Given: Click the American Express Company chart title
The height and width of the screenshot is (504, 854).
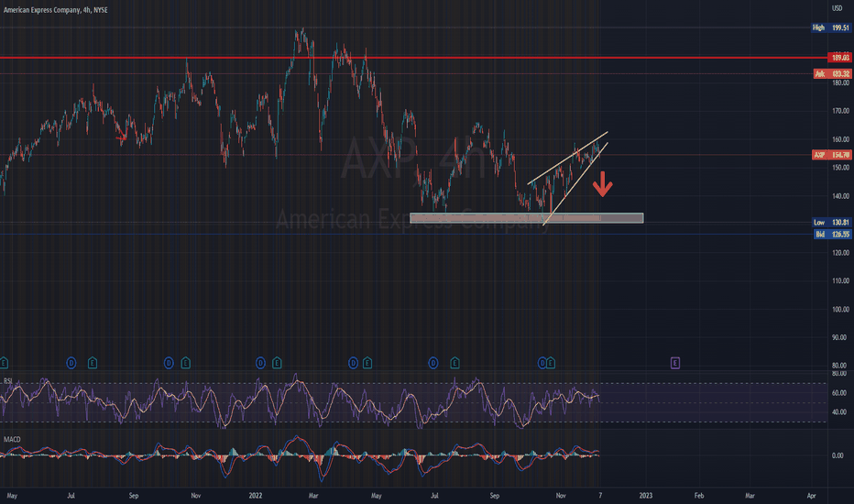Looking at the screenshot, I should [x=56, y=10].
